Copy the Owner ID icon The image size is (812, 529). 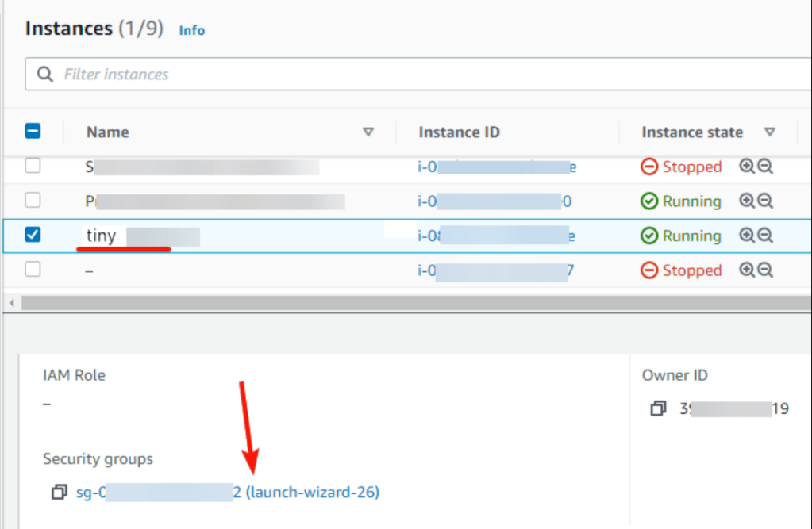pos(658,409)
